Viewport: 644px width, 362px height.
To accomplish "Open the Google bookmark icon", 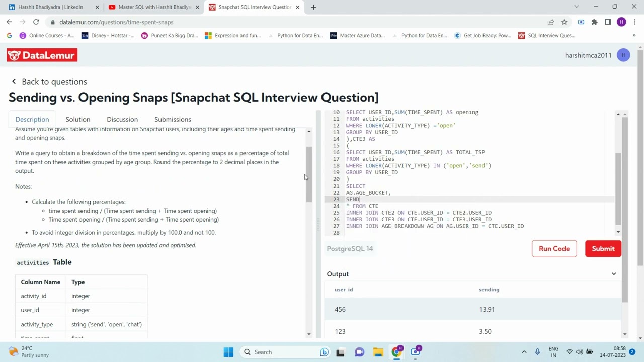I will point(9,35).
